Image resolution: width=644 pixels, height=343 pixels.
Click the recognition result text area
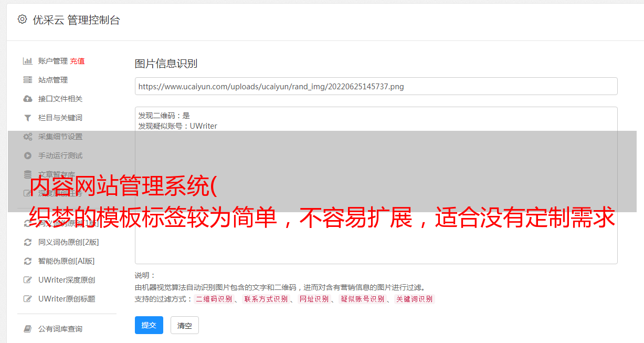(376, 185)
